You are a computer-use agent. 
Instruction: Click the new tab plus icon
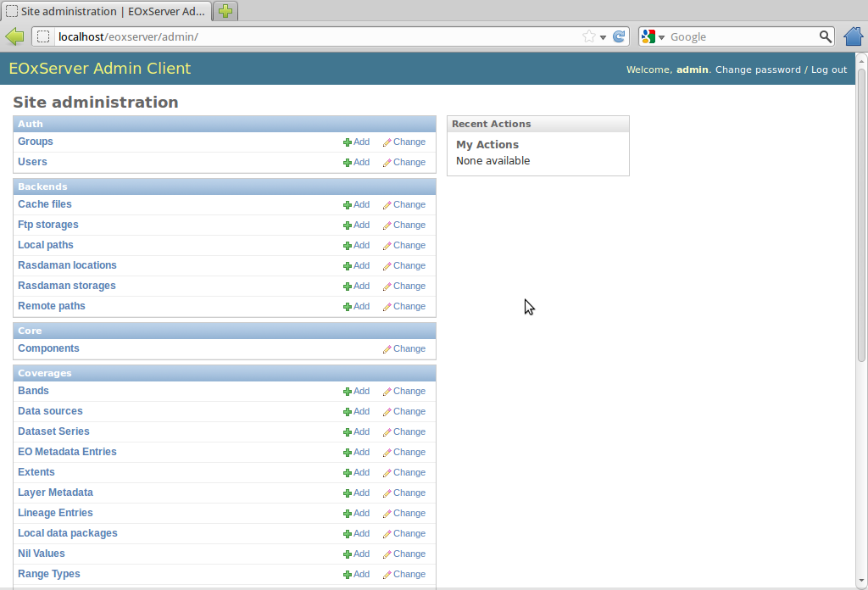point(225,11)
